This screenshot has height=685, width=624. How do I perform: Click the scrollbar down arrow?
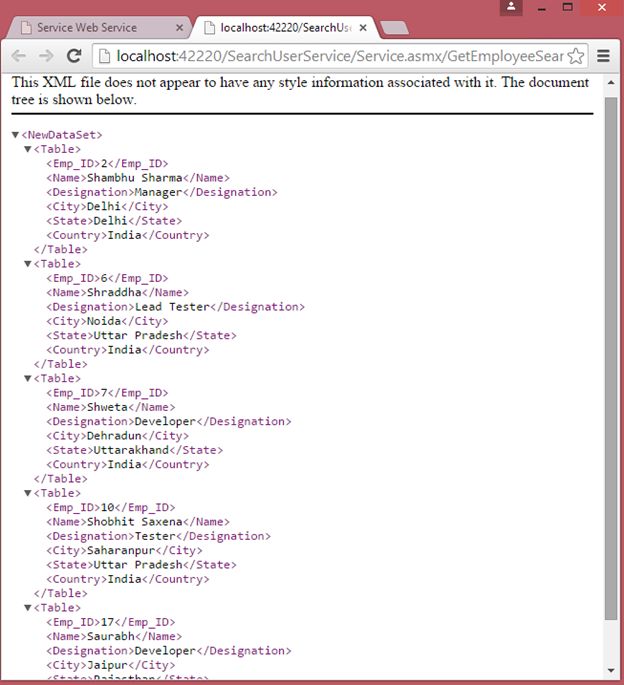pyautogui.click(x=611, y=671)
